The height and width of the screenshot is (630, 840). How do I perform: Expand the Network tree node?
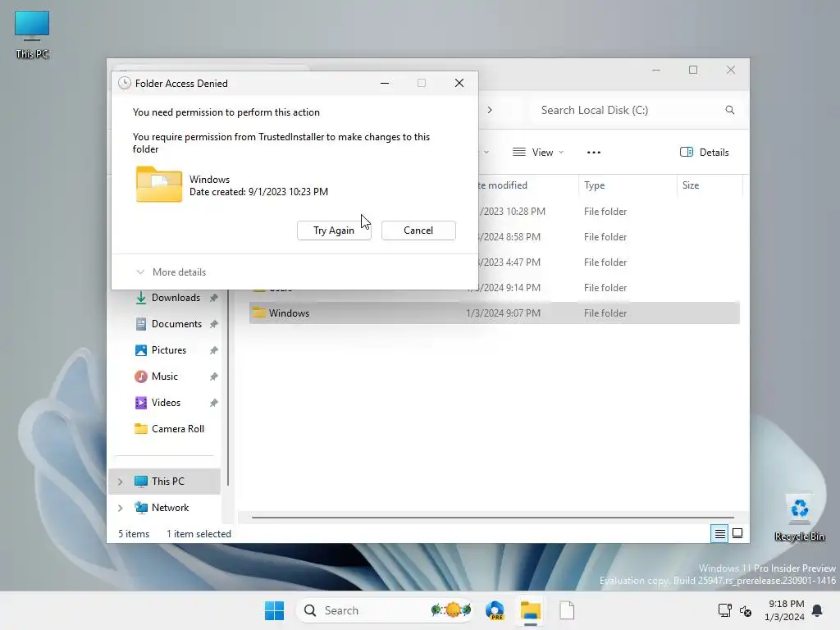click(121, 508)
